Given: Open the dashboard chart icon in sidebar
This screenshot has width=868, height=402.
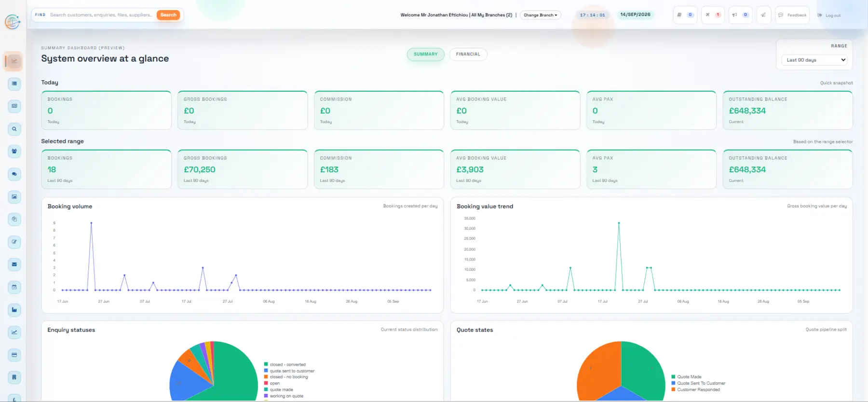Looking at the screenshot, I should click(14, 61).
